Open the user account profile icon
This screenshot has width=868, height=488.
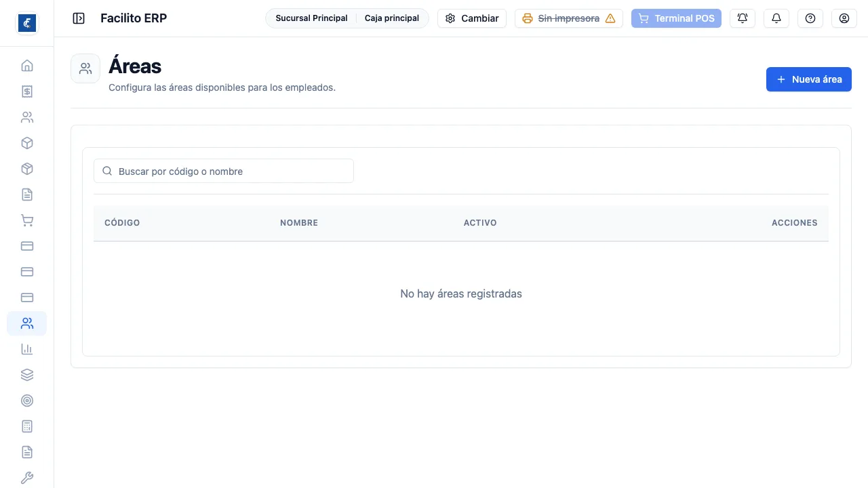click(844, 18)
